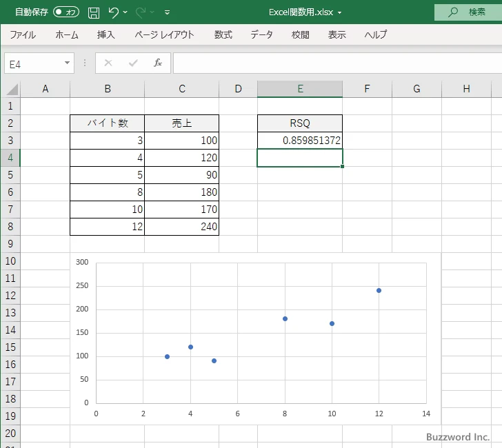Screen dimensions: 502x448
Task: Click the バイト数 header cell
Action: pyautogui.click(x=108, y=123)
